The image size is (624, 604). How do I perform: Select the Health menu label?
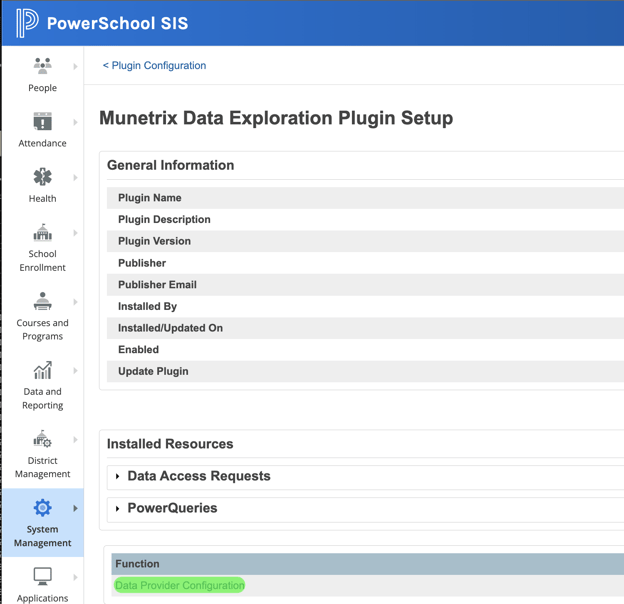coord(43,199)
